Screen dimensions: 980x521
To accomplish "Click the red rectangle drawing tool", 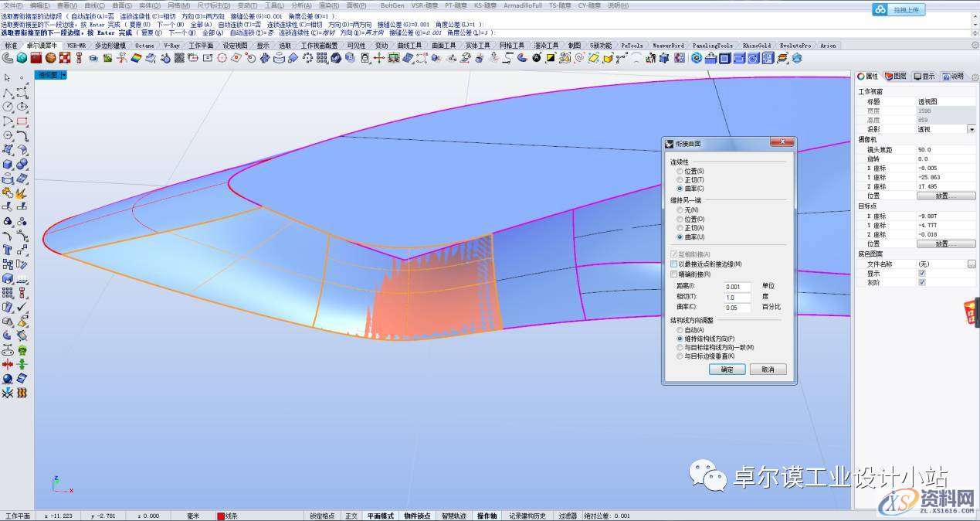I will click(x=22, y=121).
